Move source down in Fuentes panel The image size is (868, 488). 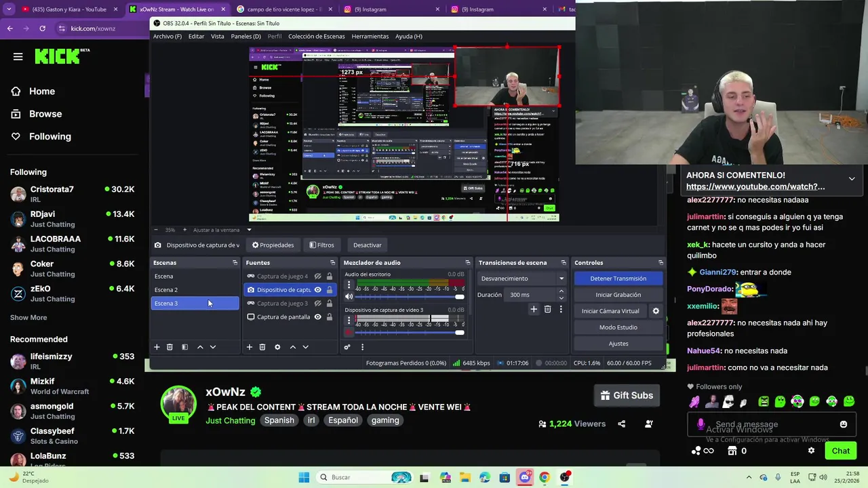(306, 347)
